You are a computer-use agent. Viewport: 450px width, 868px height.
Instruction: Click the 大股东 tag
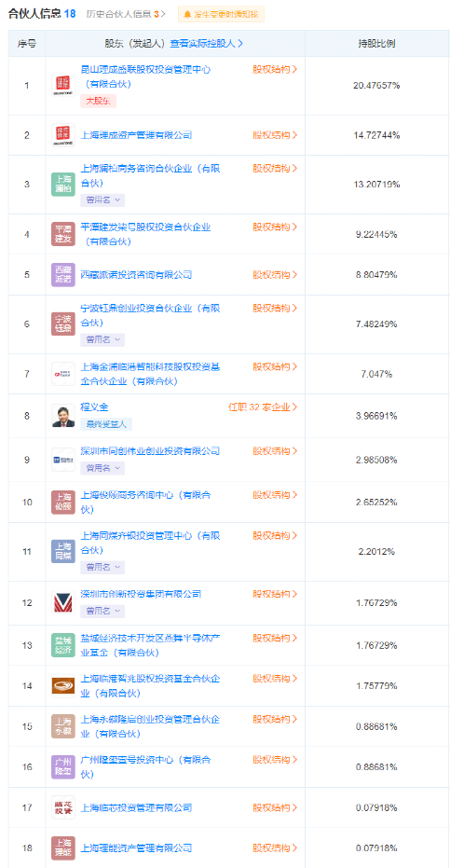[x=98, y=102]
